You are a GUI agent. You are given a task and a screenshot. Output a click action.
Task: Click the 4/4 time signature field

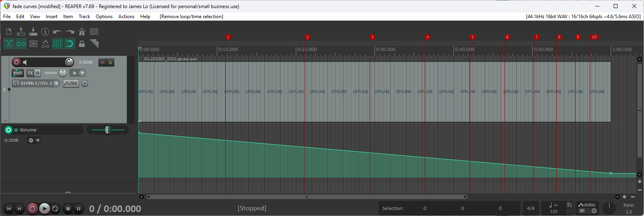click(531, 208)
